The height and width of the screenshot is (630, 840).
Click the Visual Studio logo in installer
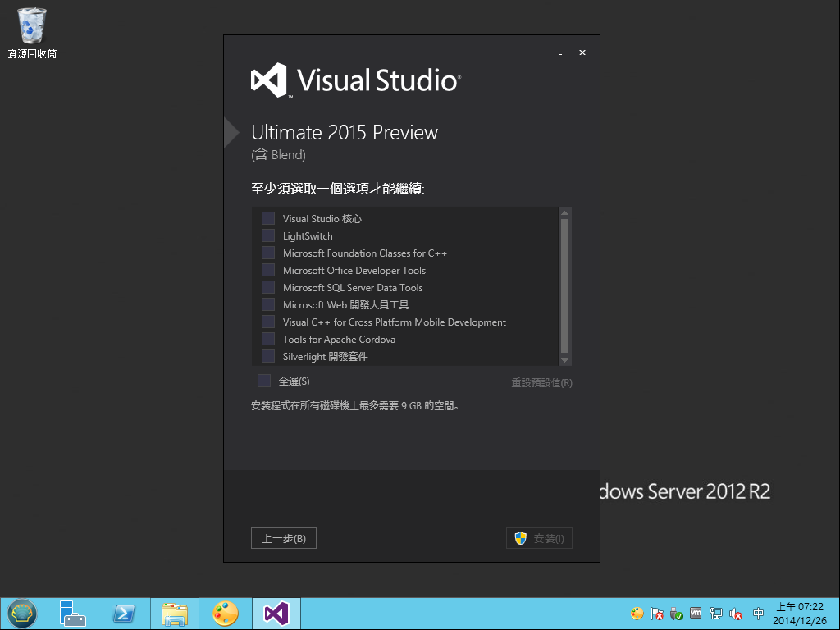tap(356, 80)
